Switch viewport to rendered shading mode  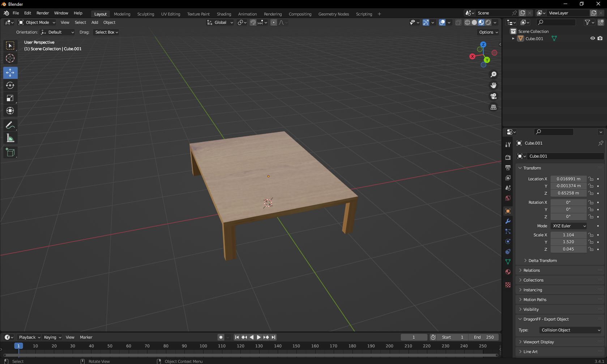[488, 22]
